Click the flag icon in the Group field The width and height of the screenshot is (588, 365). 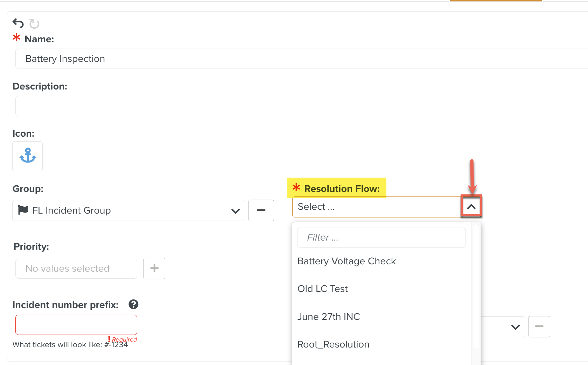pos(22,210)
